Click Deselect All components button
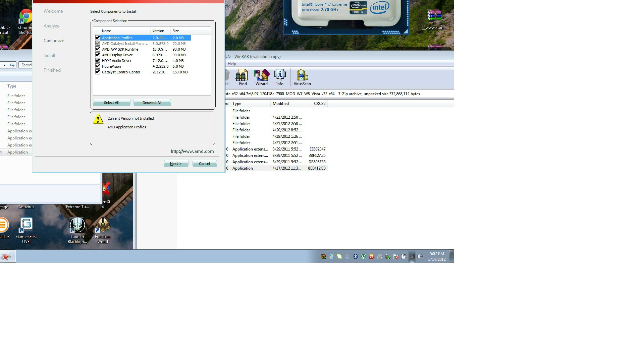Image resolution: width=644 pixels, height=362 pixels. click(x=152, y=103)
